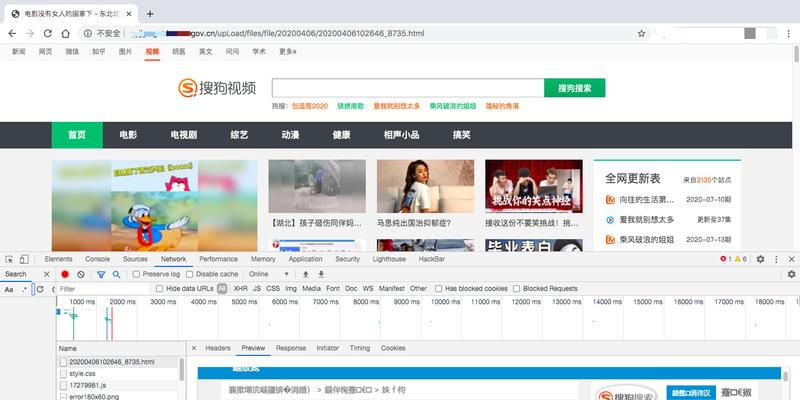Screen dimensions: 800x400
Task: Open network search with the magnifier icon
Action: 116,274
